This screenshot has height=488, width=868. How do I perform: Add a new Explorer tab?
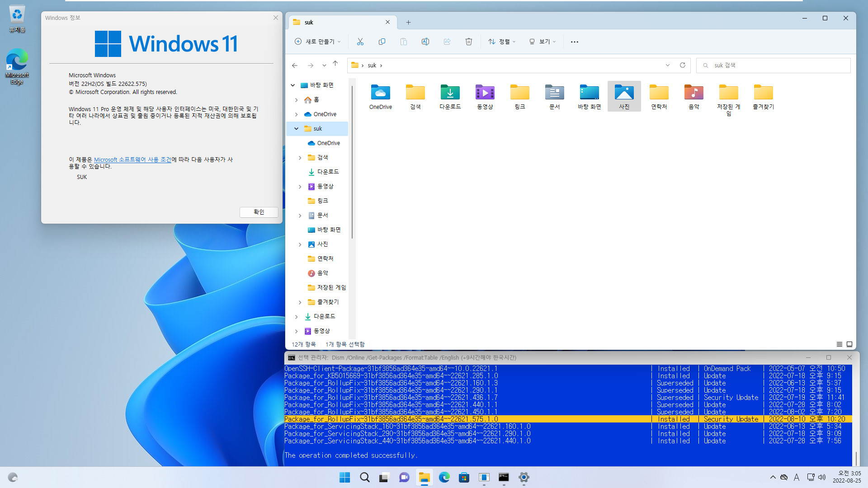point(408,22)
